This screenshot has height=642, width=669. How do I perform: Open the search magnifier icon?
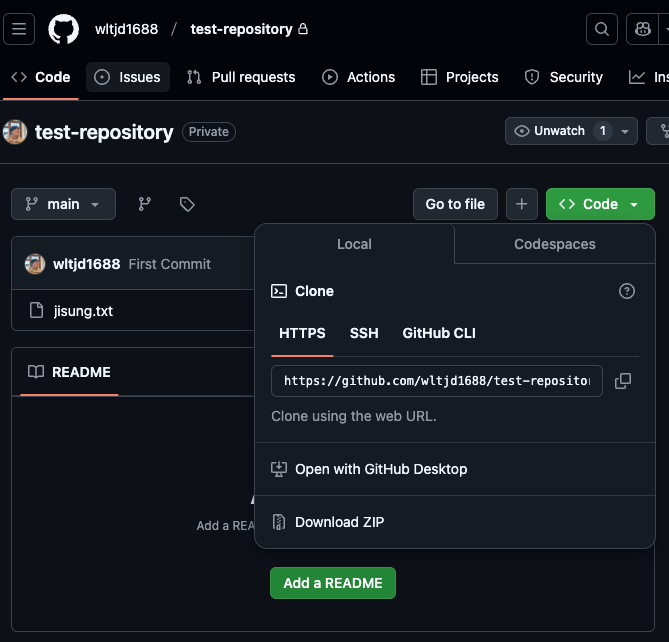click(x=602, y=29)
